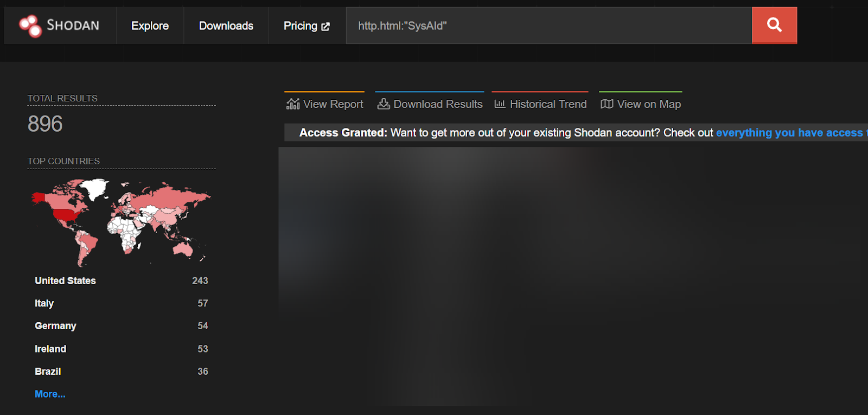Viewport: 868px width, 415px height.
Task: Open 'everything you have access' link
Action: click(789, 132)
